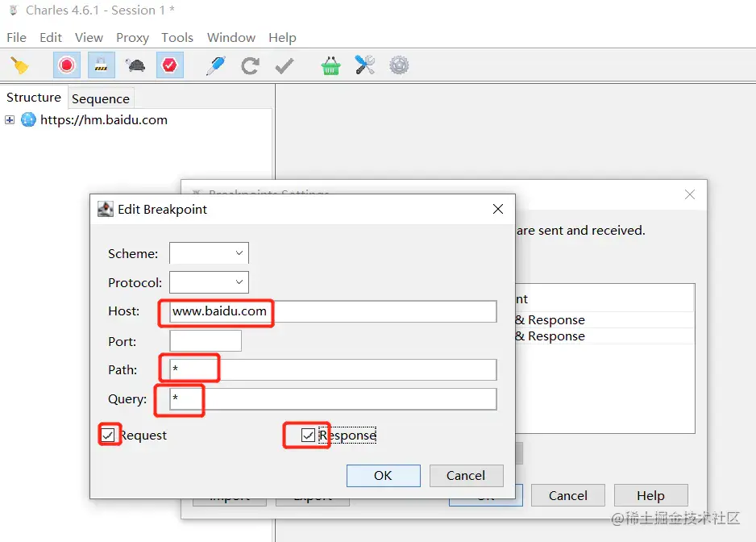756x542 pixels.
Task: Clear the session with the broom icon
Action: pos(19,65)
